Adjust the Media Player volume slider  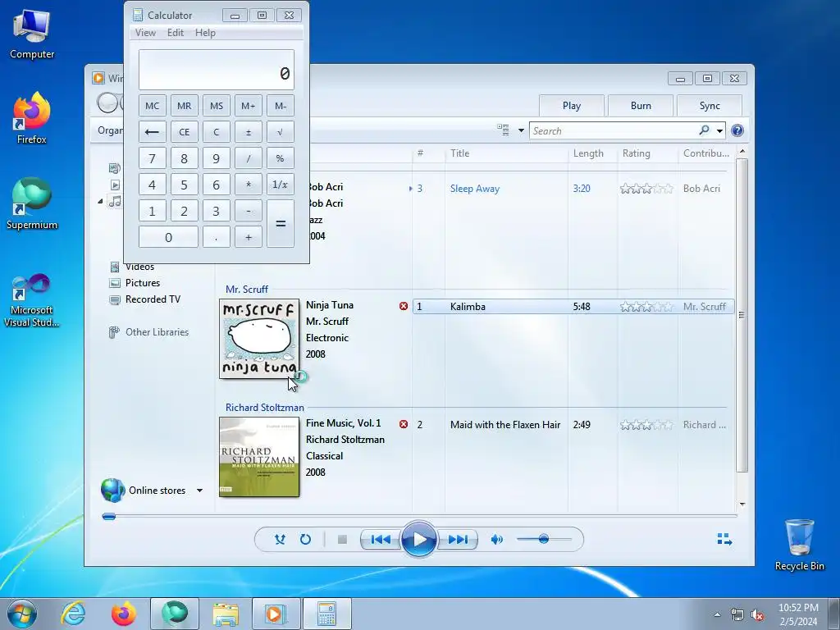pos(543,539)
